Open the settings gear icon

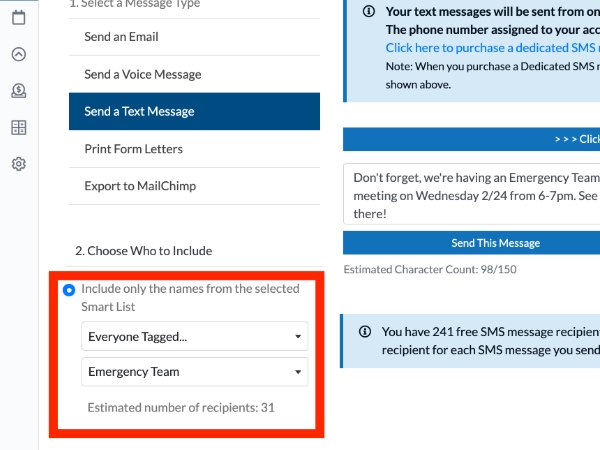coord(18,164)
